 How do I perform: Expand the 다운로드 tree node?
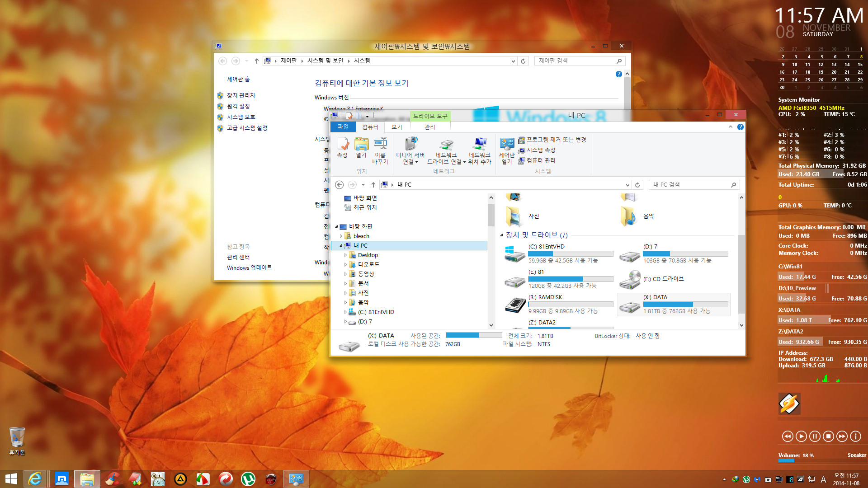(x=345, y=264)
